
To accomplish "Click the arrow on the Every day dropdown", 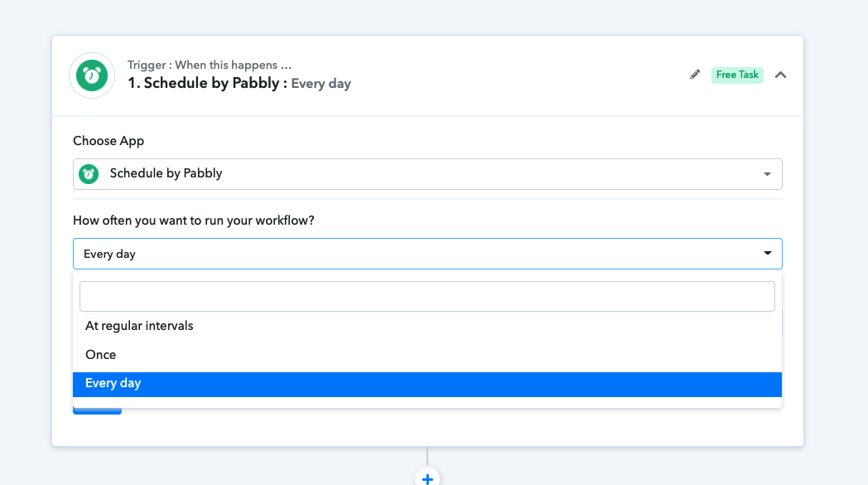I will tap(767, 254).
